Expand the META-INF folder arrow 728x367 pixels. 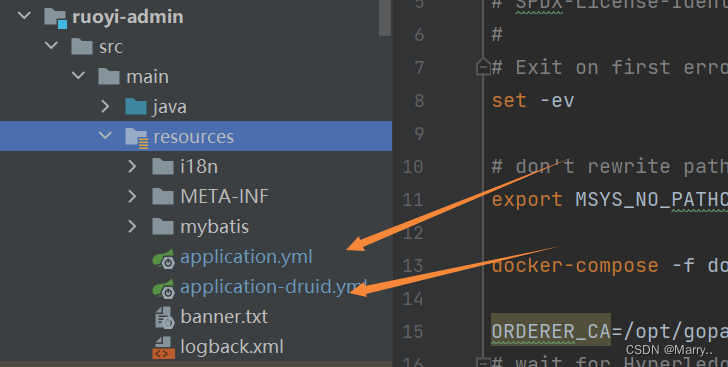[x=132, y=197]
